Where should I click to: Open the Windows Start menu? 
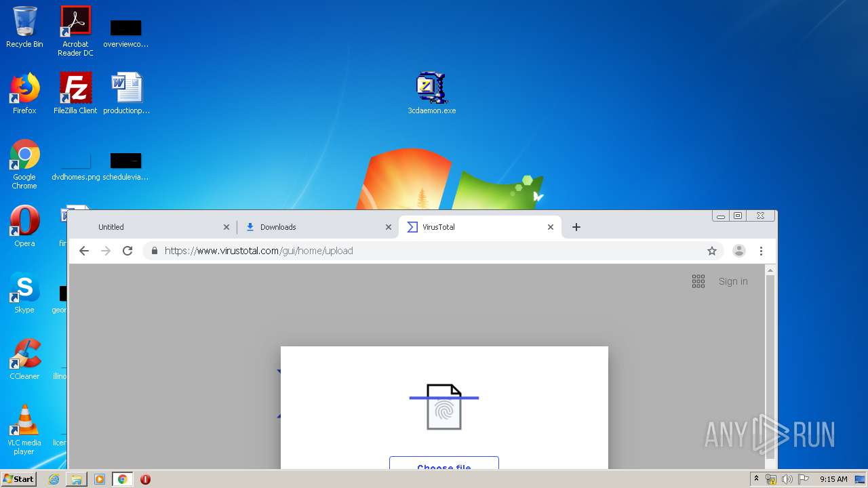pyautogui.click(x=18, y=479)
